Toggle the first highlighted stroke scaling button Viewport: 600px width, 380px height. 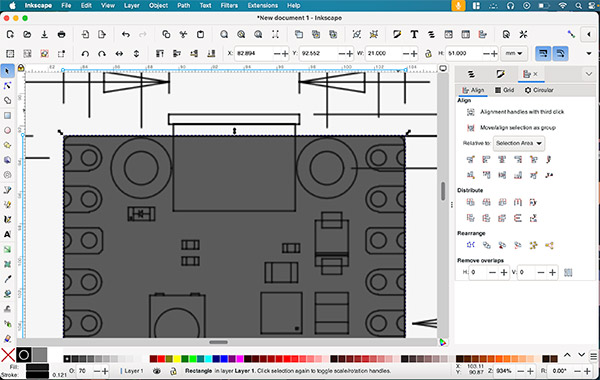(543, 54)
